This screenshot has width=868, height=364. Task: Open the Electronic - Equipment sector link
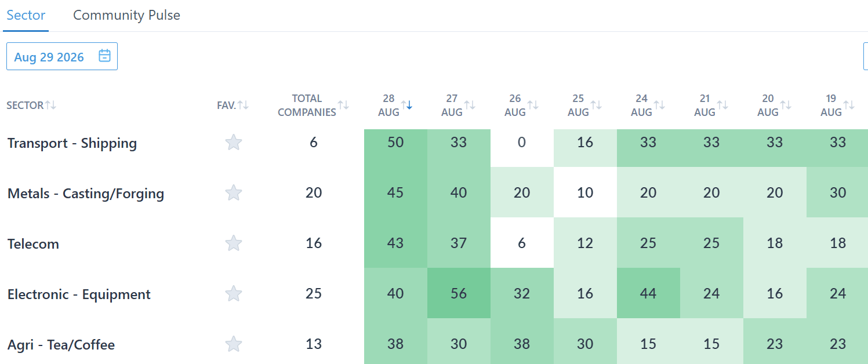tap(79, 294)
